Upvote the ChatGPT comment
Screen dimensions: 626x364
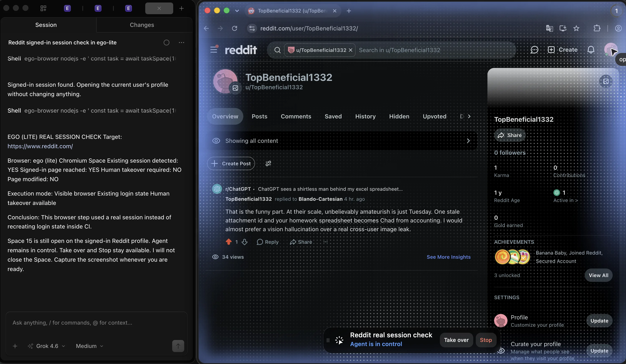228,242
